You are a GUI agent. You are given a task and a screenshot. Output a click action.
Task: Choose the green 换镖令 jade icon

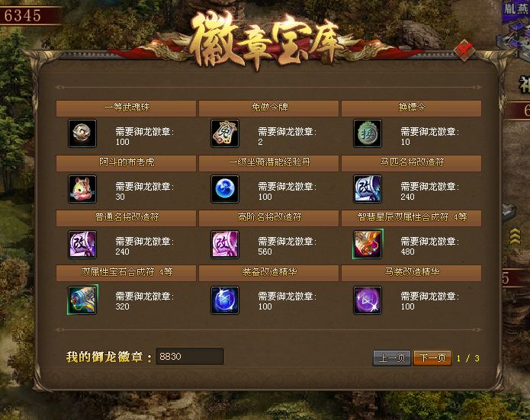tap(368, 133)
